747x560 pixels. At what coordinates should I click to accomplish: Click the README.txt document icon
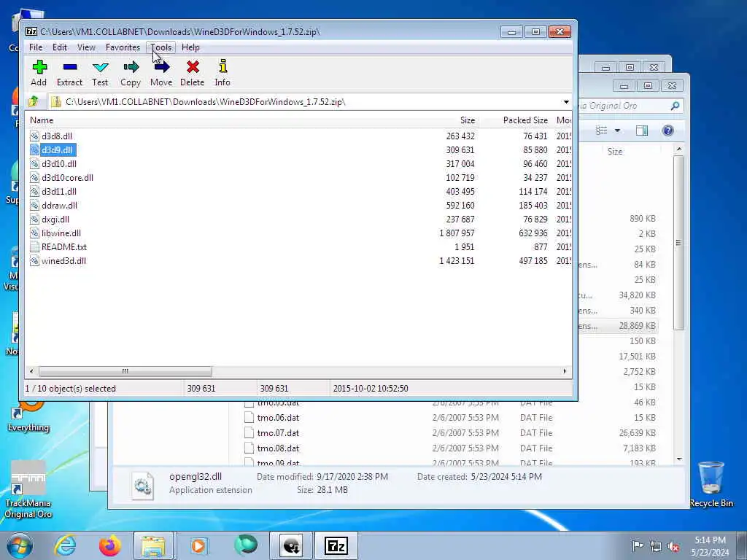(34, 246)
